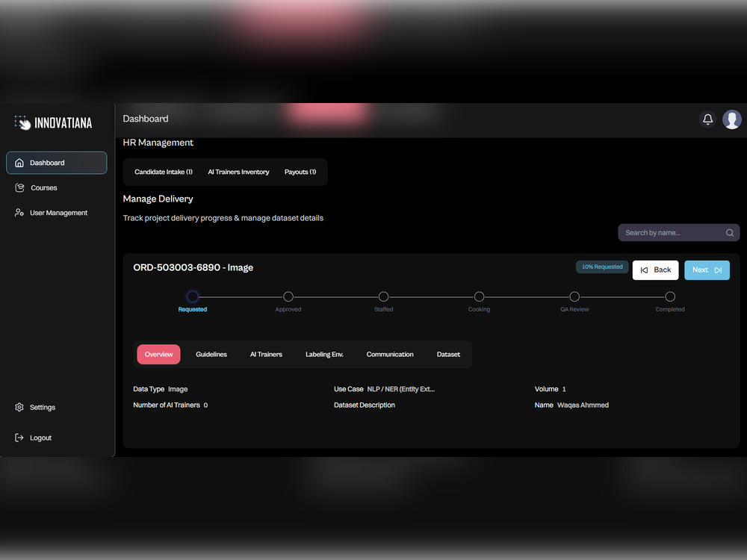Click the Dataset Description label
The height and width of the screenshot is (560, 747).
(365, 405)
